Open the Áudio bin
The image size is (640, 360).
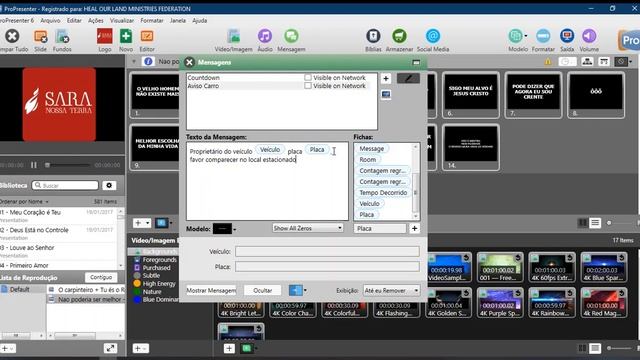click(264, 36)
